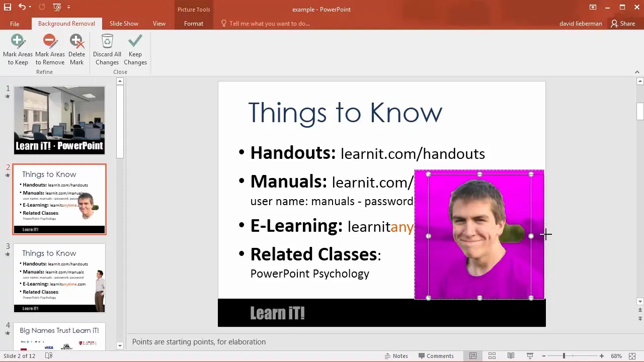
Task: Click bottom-center handle of removal marquee
Action: (x=480, y=298)
